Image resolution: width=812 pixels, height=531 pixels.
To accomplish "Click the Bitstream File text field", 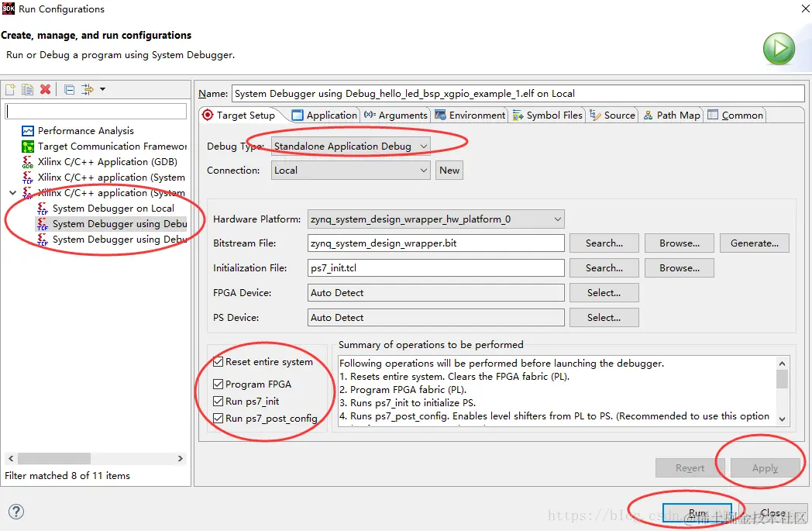I will point(435,243).
